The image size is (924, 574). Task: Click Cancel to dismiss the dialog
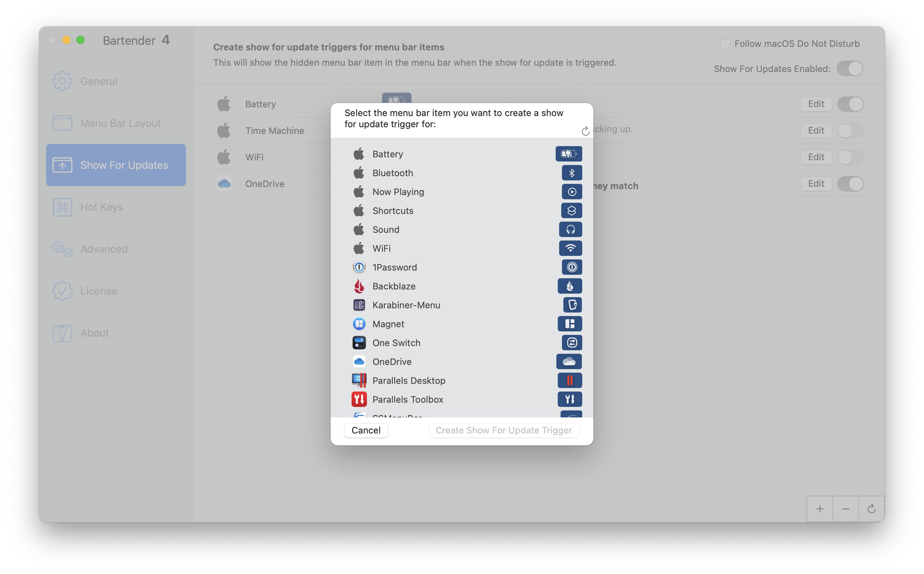tap(366, 430)
